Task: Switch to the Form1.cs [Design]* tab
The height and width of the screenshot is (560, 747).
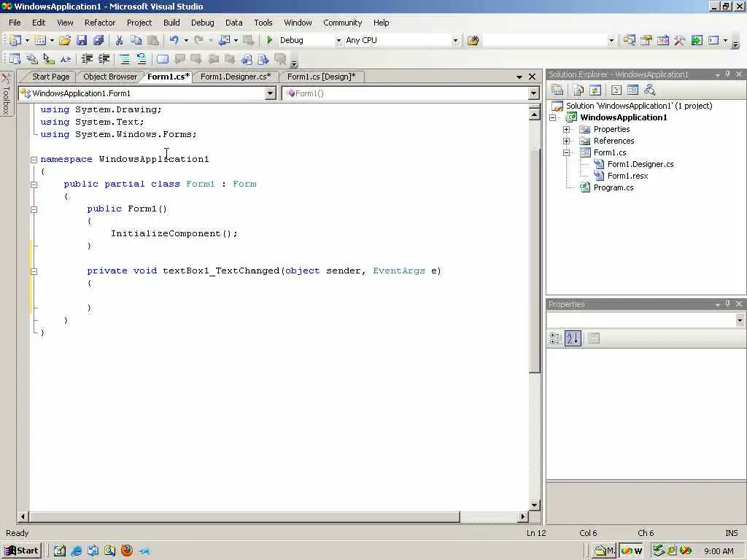Action: [322, 77]
